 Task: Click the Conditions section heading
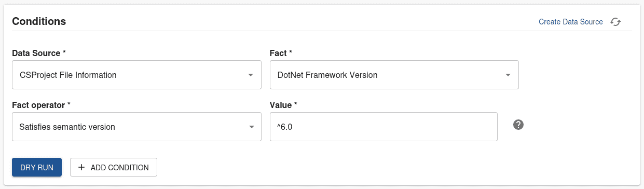pos(39,21)
